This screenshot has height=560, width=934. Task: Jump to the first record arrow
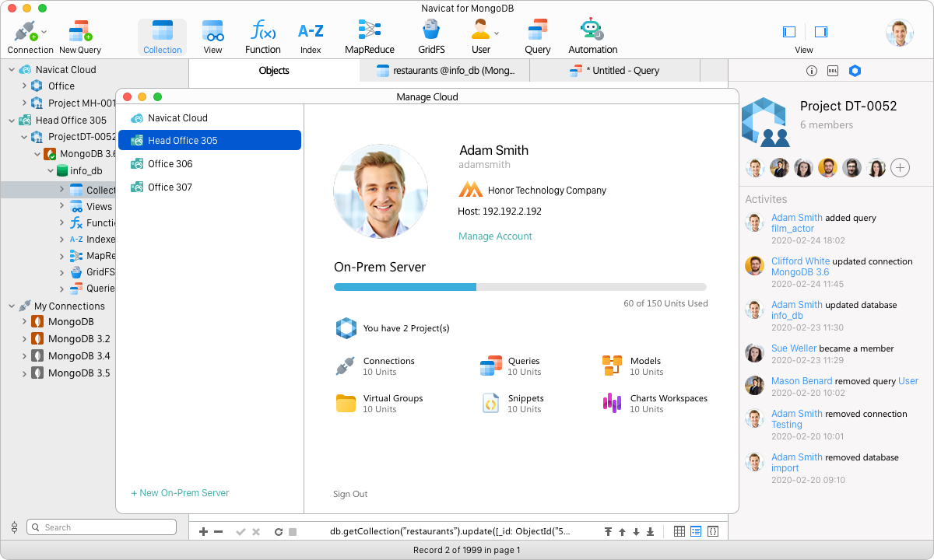608,532
